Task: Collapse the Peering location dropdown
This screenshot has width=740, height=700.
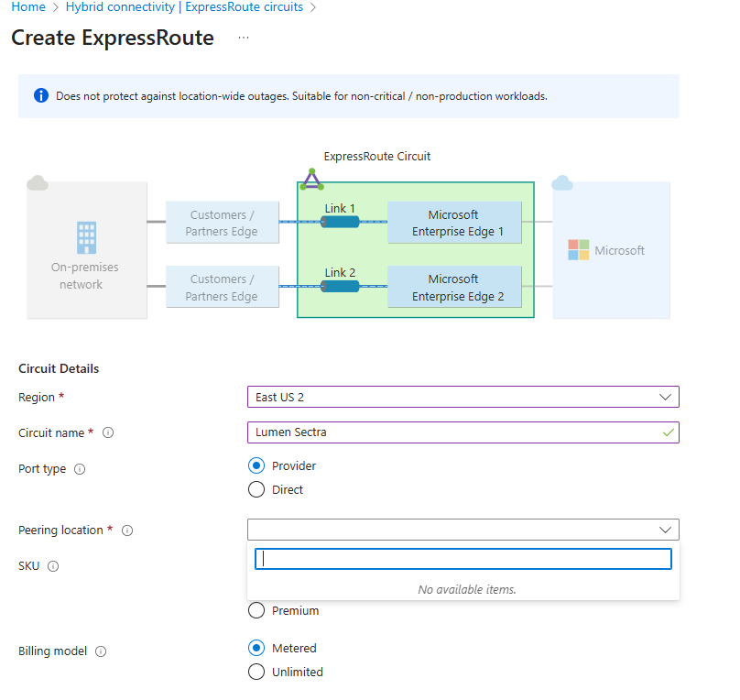Action: coord(463,530)
